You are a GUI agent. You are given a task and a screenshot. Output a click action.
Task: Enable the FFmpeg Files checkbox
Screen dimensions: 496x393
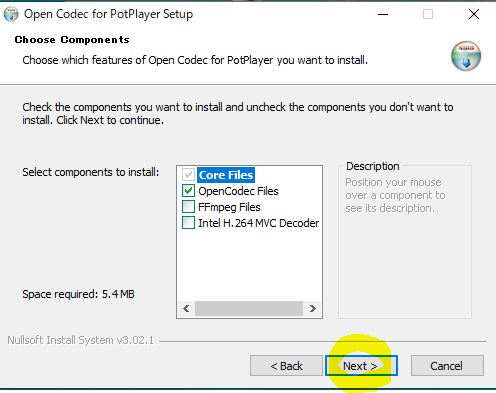pyautogui.click(x=188, y=207)
